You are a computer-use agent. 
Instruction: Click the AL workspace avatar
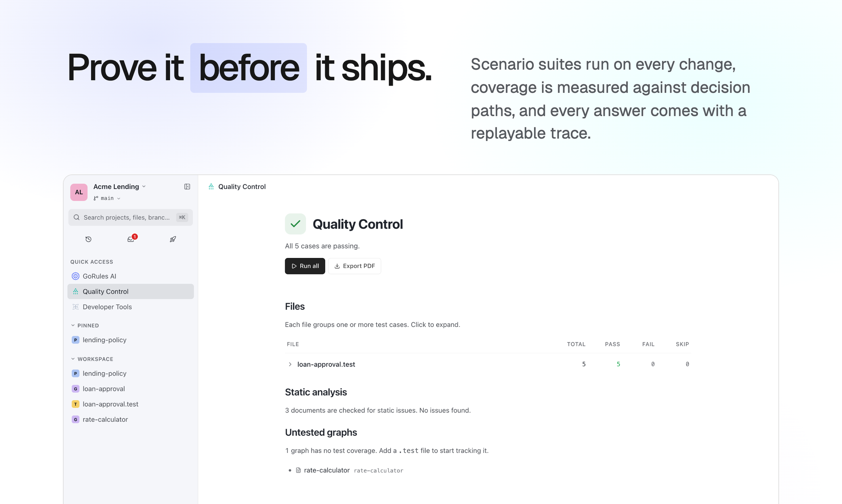[79, 192]
